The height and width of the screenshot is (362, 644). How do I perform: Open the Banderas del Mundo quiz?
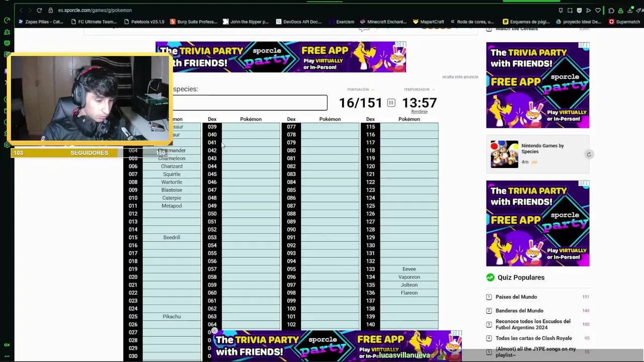519,311
